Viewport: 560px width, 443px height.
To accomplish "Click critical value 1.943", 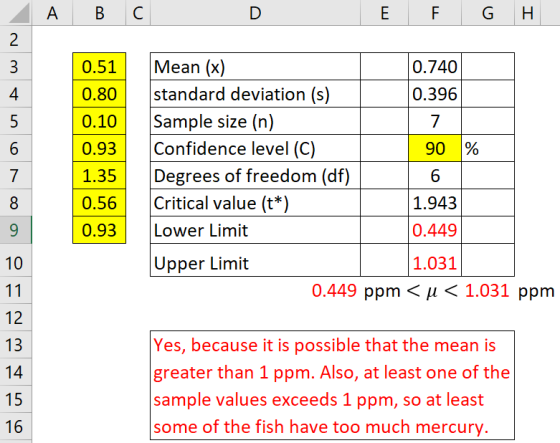I will [x=435, y=203].
